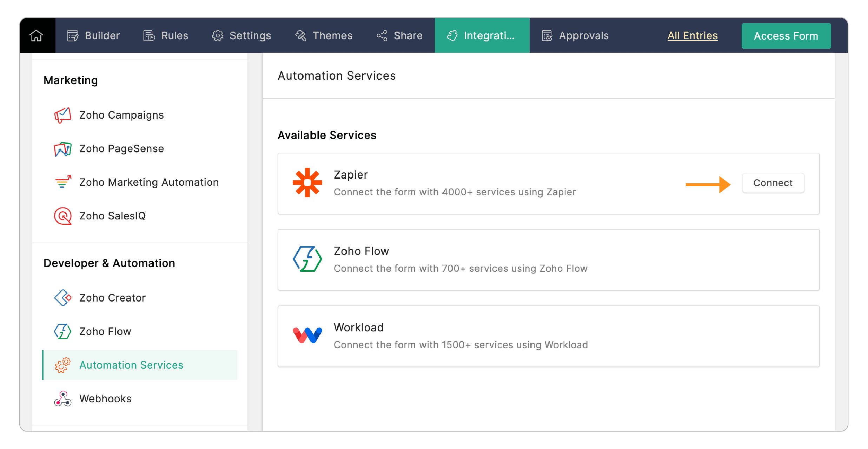The width and height of the screenshot is (868, 449).
Task: Click the Zoho PageSense icon
Action: pos(63,149)
